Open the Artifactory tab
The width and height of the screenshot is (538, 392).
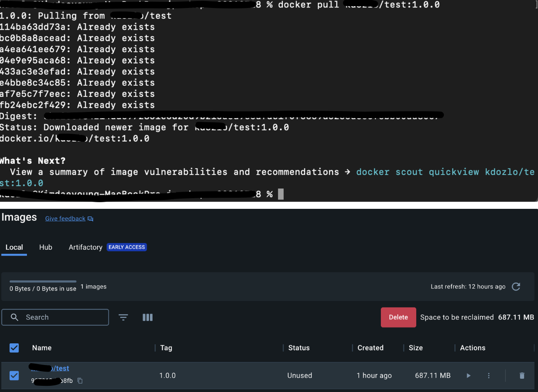85,247
